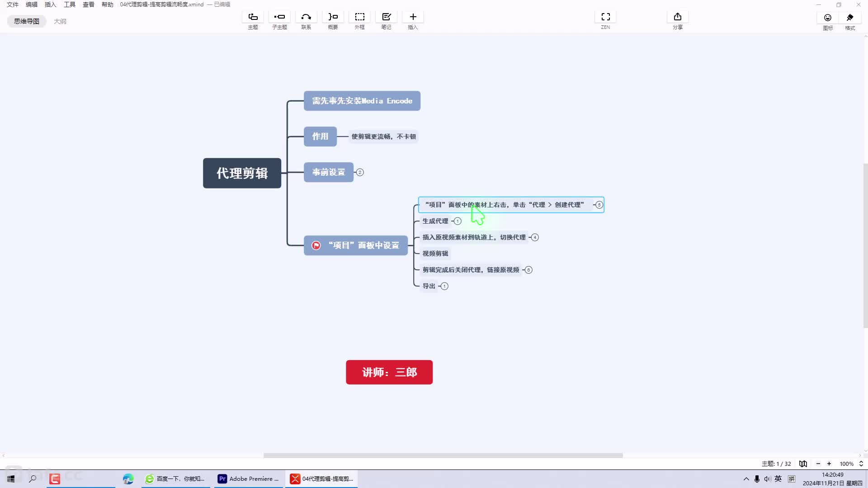Viewport: 868px width, 488px height.
Task: Click the horizontal scrollbar thumb
Action: [443, 455]
